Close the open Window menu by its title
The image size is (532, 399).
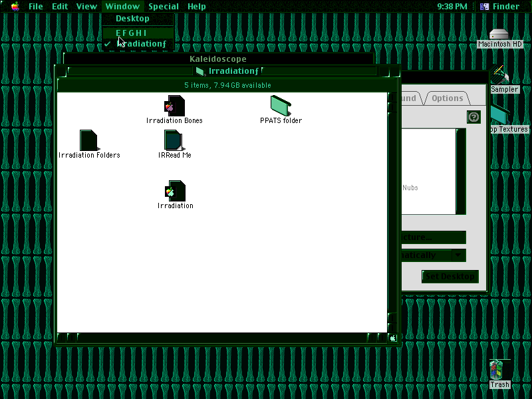click(122, 7)
